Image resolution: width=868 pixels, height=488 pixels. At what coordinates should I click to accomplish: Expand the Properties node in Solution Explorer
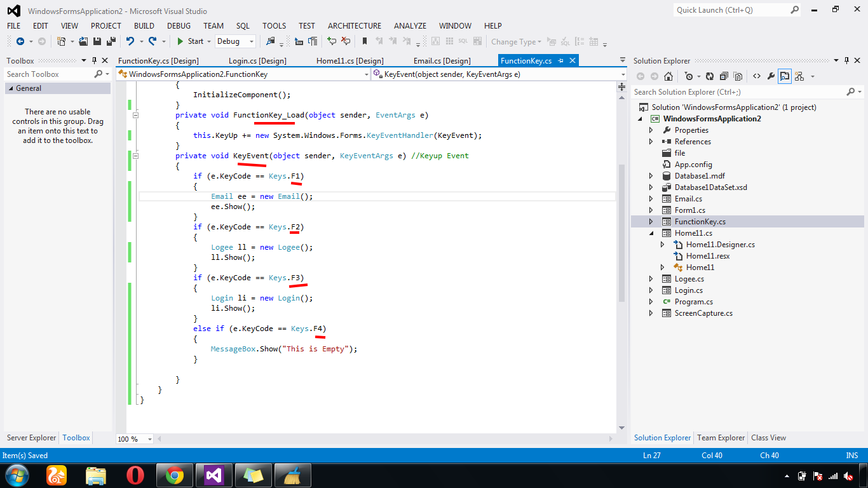tap(651, 130)
